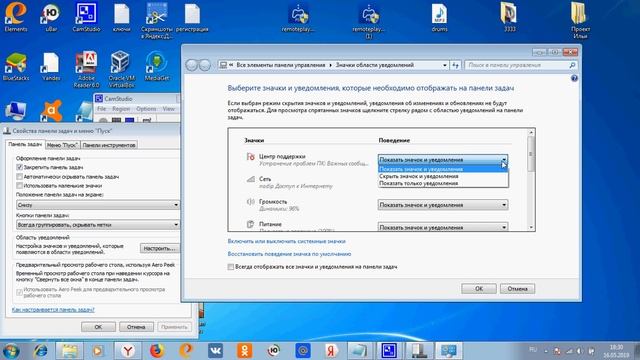Expand the address bar history dropdown
Screen dimensions: 640x360
pos(444,65)
